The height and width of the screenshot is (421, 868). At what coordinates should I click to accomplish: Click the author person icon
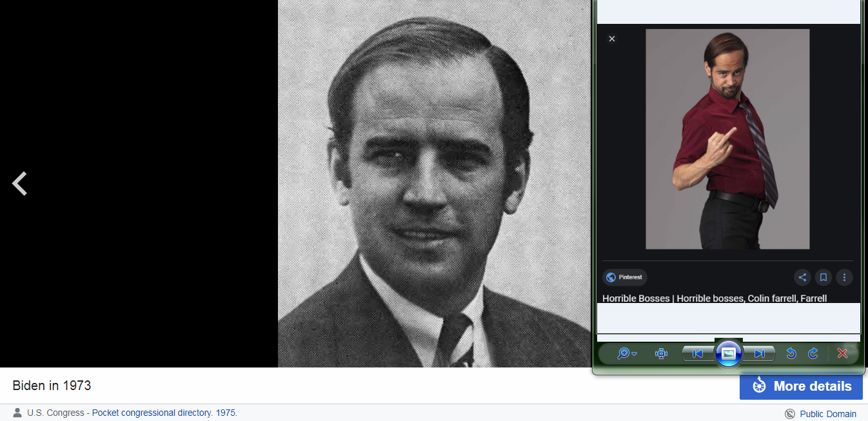coord(17,413)
